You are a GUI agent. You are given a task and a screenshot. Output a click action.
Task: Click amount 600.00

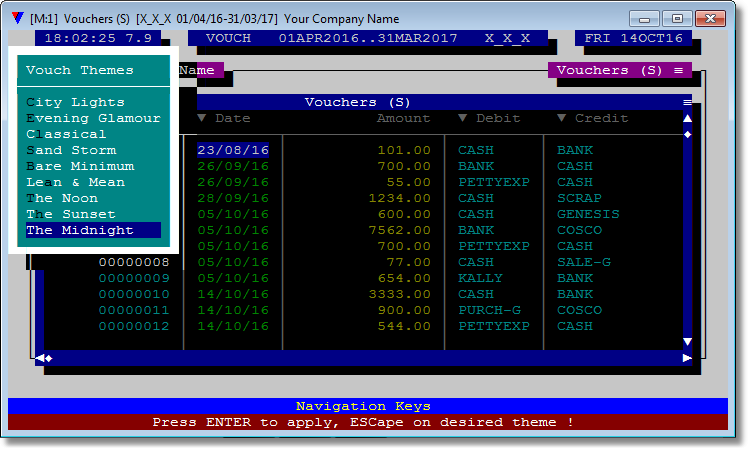click(404, 214)
